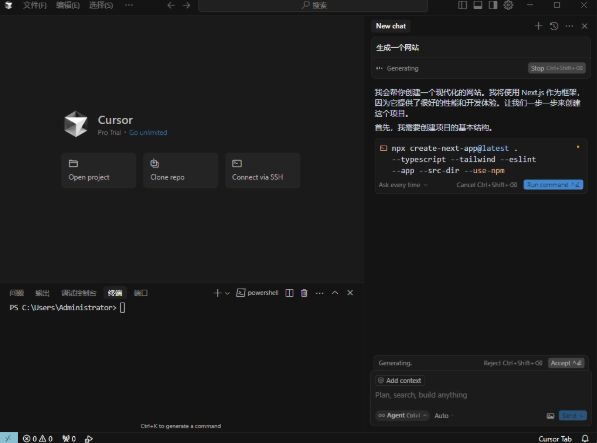Toggle primary sidebar layout icon
This screenshot has height=443, width=597.
click(462, 5)
